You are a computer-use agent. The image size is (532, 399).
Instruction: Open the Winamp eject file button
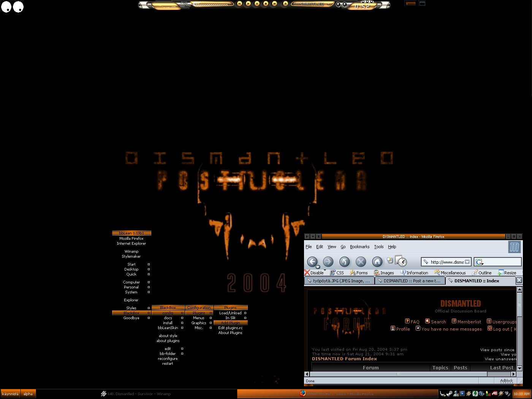(285, 4)
